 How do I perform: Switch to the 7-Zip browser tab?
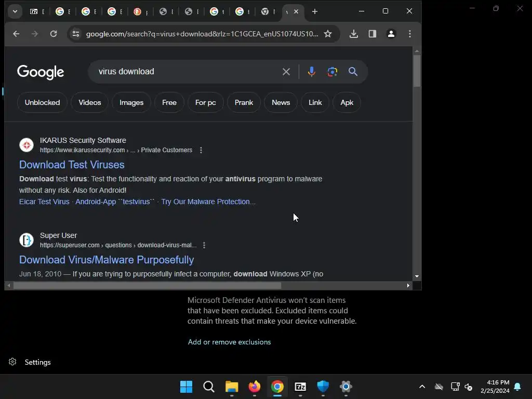pos(37,11)
